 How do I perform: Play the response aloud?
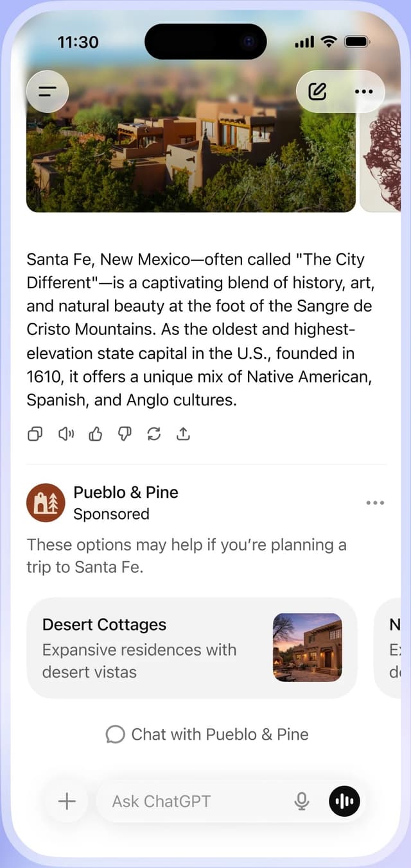(x=65, y=434)
